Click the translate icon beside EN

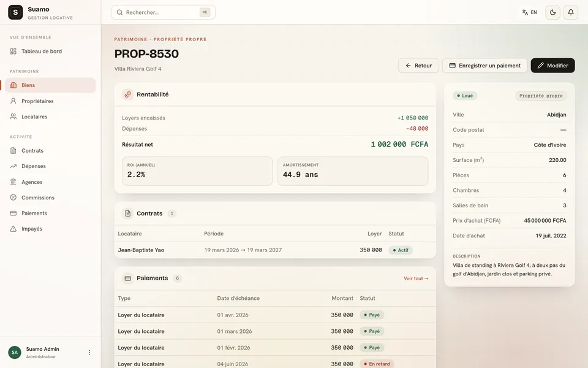pyautogui.click(x=525, y=12)
